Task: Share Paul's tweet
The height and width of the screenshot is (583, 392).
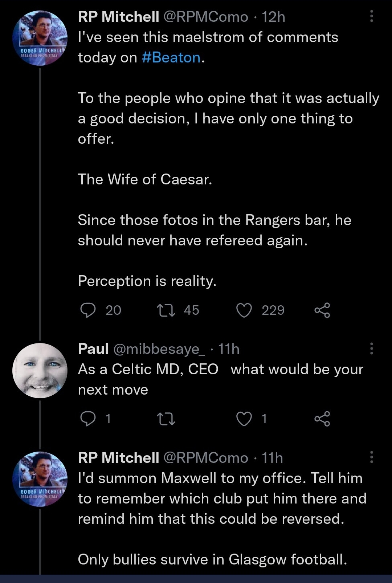Action: click(x=322, y=419)
